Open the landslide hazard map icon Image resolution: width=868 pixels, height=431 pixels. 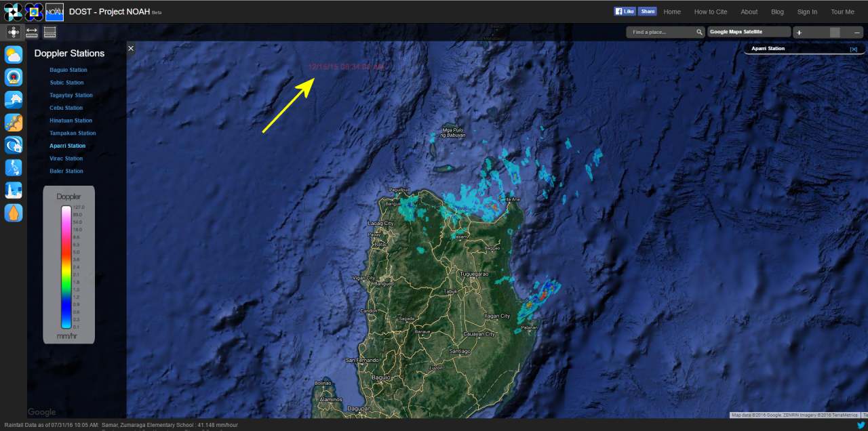click(14, 123)
